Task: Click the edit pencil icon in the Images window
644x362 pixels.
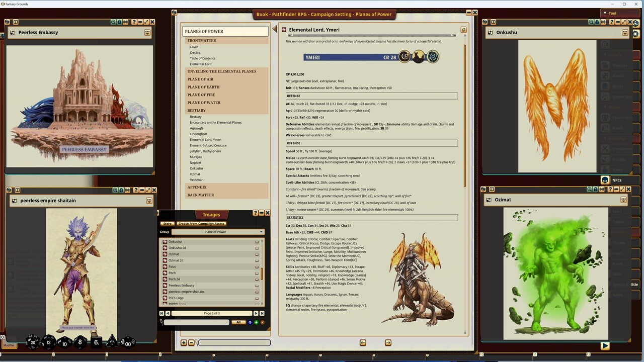Action: (x=263, y=322)
